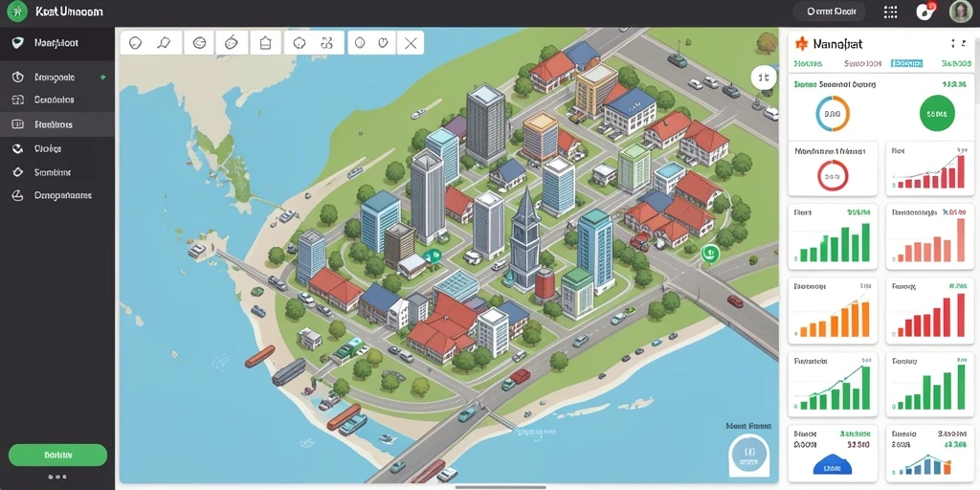Click the green button at sidebar bottom

(57, 455)
